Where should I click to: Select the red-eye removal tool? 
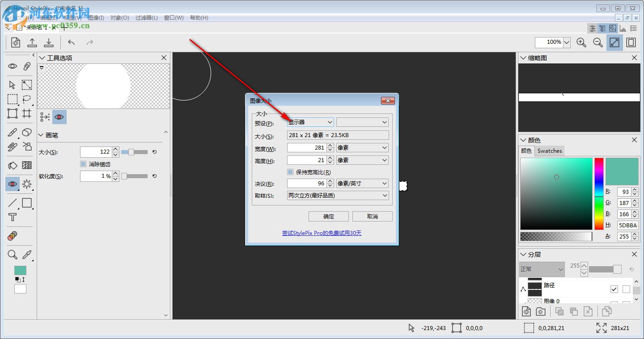point(12,184)
